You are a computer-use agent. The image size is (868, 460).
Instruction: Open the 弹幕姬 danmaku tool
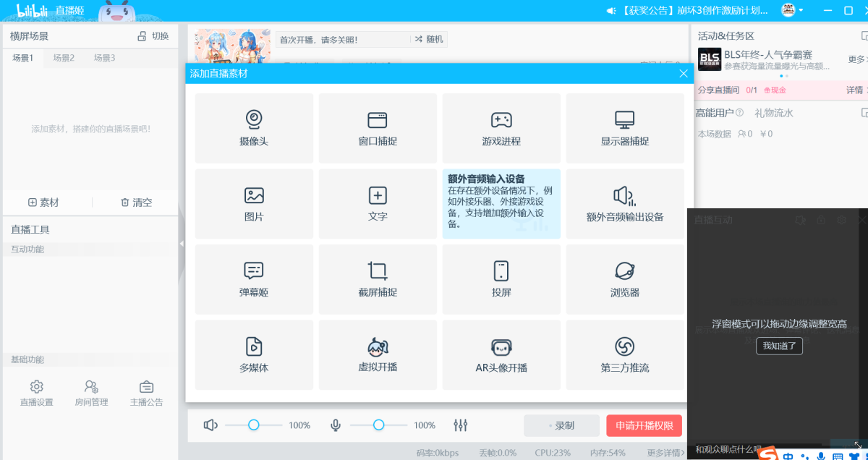click(x=254, y=279)
